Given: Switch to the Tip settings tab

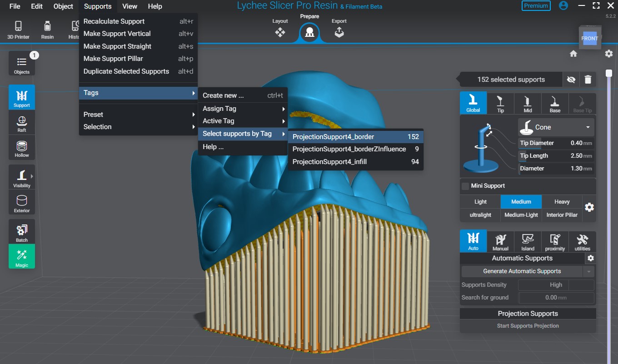Looking at the screenshot, I should pos(500,103).
